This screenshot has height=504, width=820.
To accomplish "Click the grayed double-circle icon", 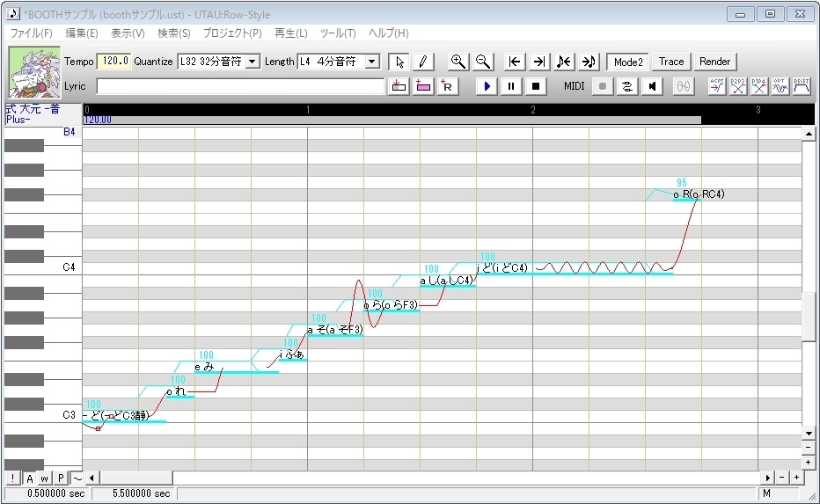I will [684, 86].
